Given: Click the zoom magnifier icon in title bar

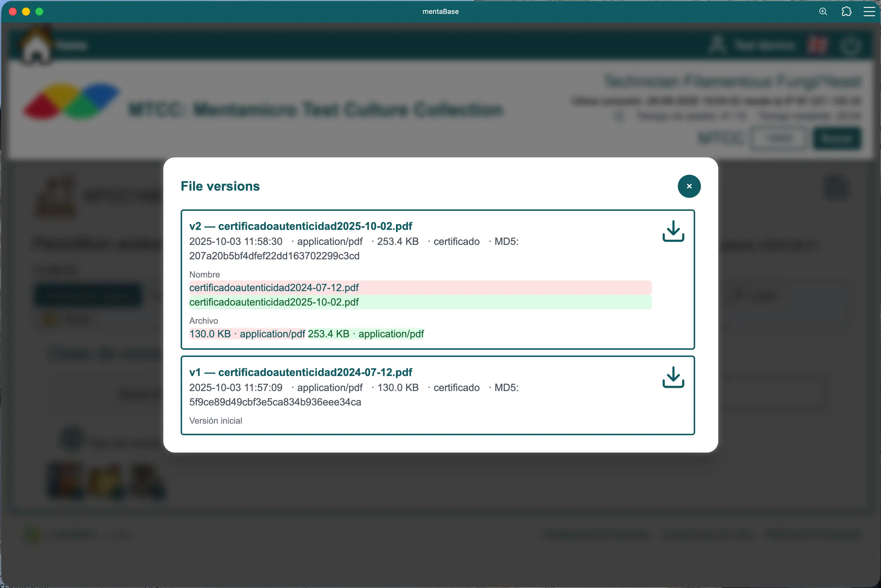Looking at the screenshot, I should point(823,12).
